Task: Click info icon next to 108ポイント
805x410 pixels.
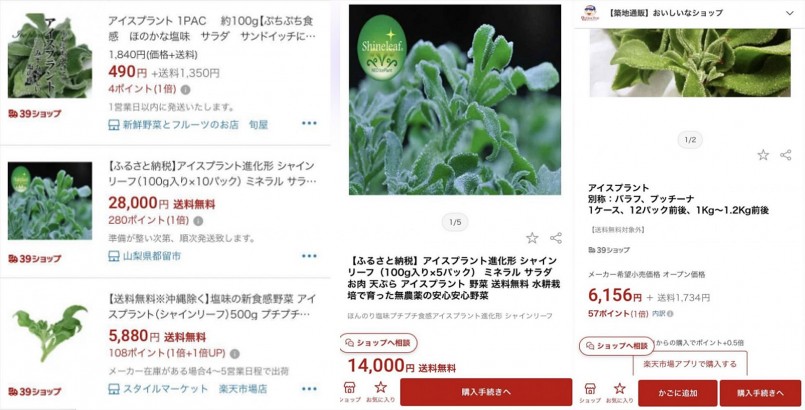Action: coord(235,354)
